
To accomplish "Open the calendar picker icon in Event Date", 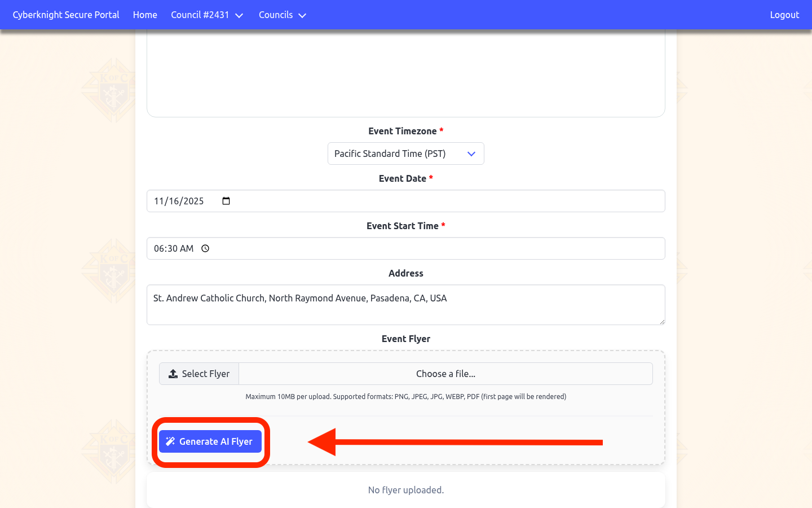I will (x=226, y=201).
